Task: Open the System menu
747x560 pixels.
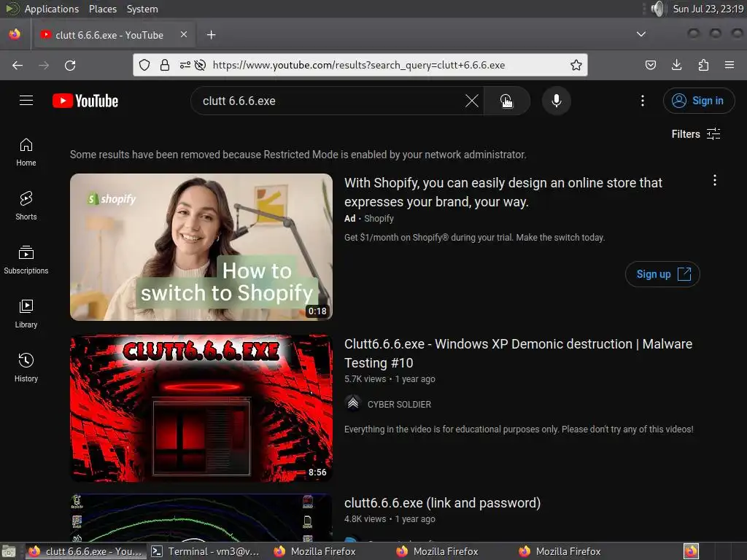Action: click(142, 9)
